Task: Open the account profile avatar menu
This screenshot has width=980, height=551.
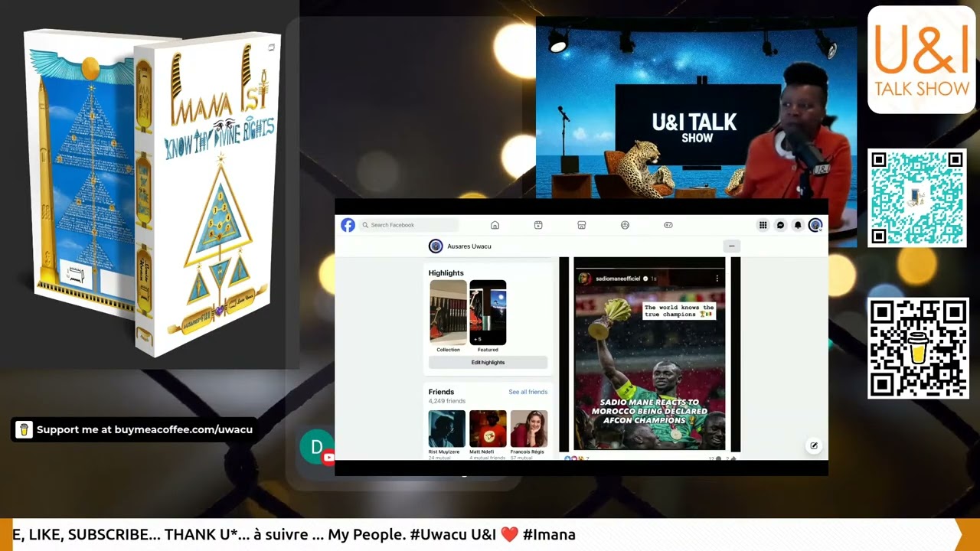Action: click(x=815, y=225)
